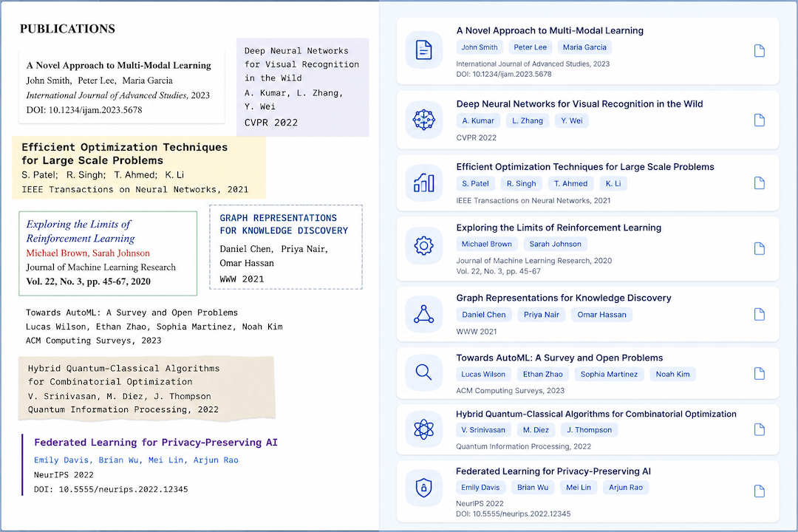Screen dimensions: 798x532
Task: Select the J. Thompson author tag
Action: point(590,430)
